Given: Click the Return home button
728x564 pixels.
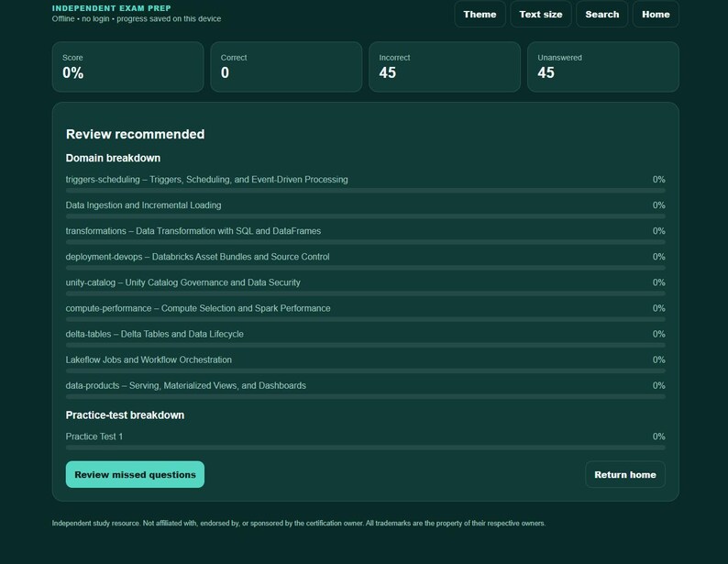Looking at the screenshot, I should point(625,474).
